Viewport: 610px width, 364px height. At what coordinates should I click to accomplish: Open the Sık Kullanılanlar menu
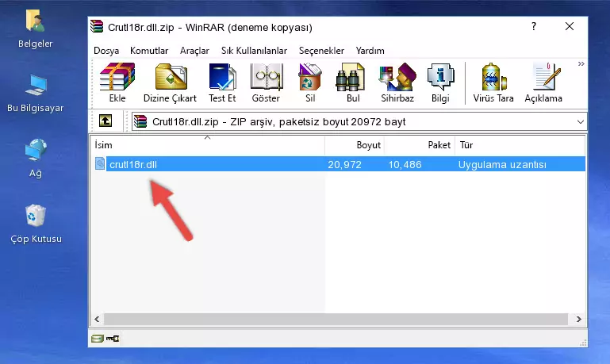[254, 51]
